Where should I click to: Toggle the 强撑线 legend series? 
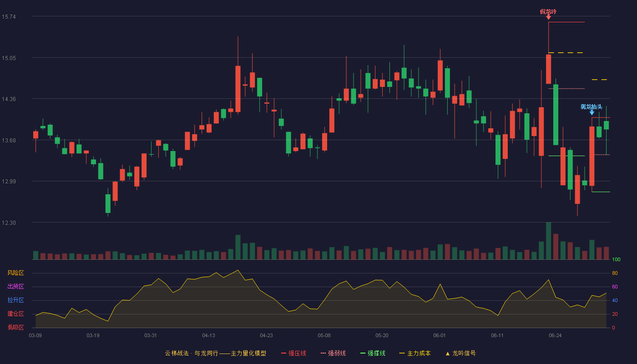(x=373, y=353)
